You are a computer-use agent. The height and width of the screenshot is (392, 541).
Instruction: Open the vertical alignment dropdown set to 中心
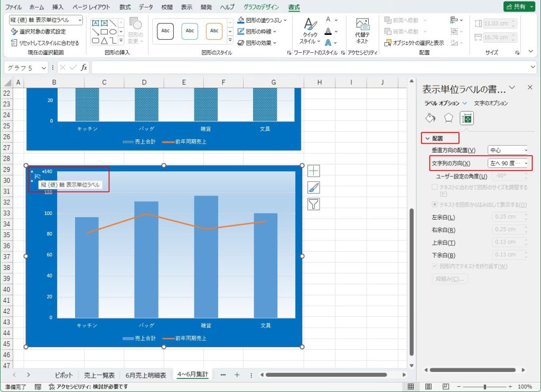pos(508,151)
